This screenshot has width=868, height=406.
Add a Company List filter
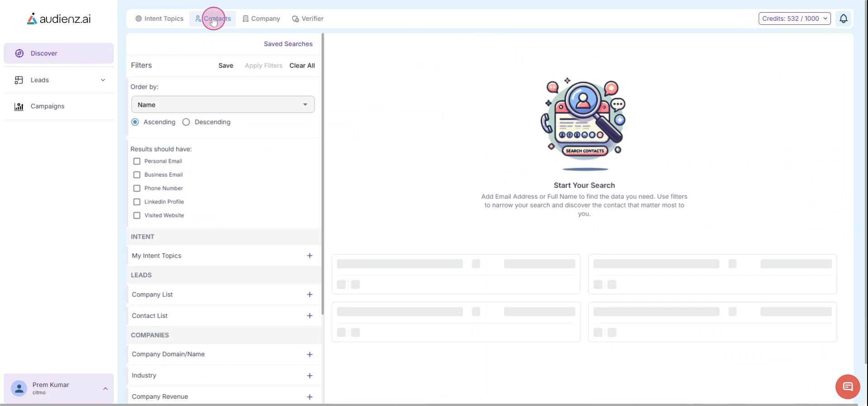tap(310, 295)
